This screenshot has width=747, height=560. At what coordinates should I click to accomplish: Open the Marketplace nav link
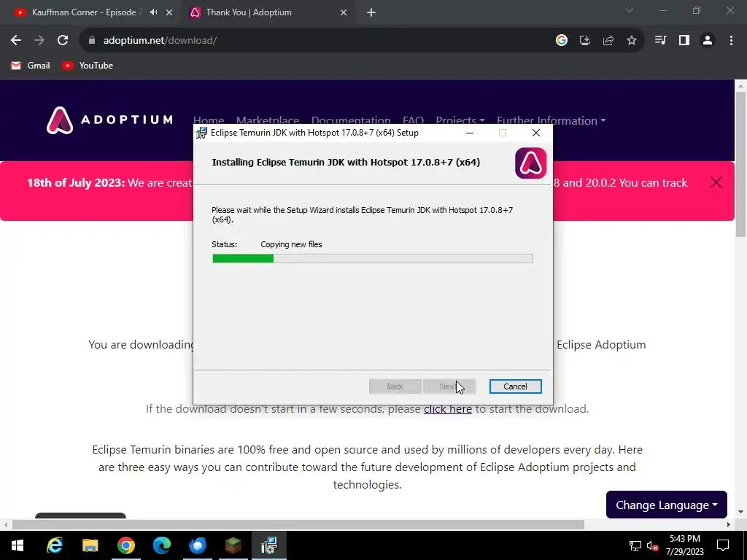268,120
